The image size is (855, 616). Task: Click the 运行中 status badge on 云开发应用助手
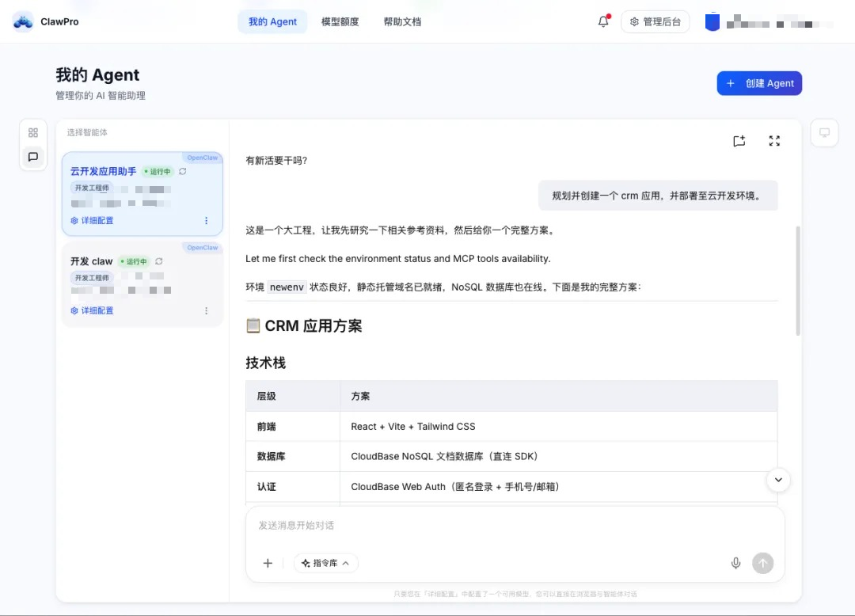tap(157, 172)
